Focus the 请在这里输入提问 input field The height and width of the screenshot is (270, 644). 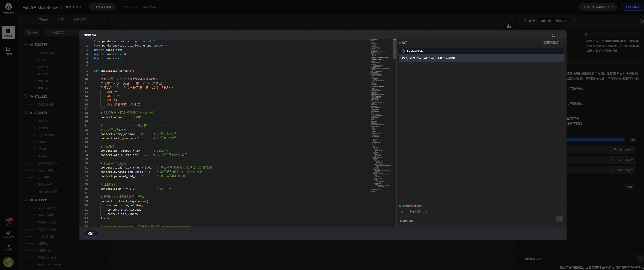click(477, 212)
